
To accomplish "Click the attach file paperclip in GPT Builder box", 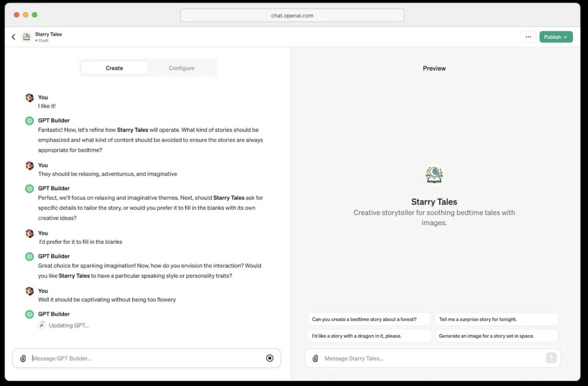I will [23, 359].
